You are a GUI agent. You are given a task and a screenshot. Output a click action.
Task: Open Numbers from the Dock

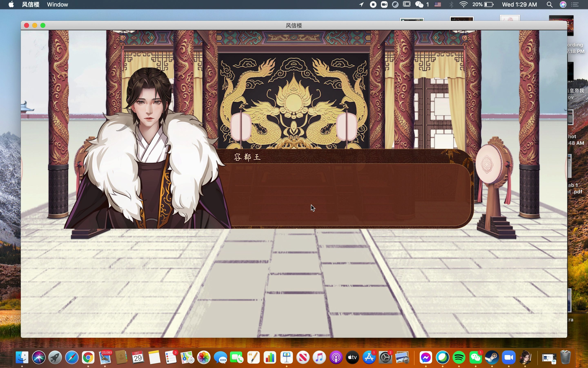tap(270, 357)
